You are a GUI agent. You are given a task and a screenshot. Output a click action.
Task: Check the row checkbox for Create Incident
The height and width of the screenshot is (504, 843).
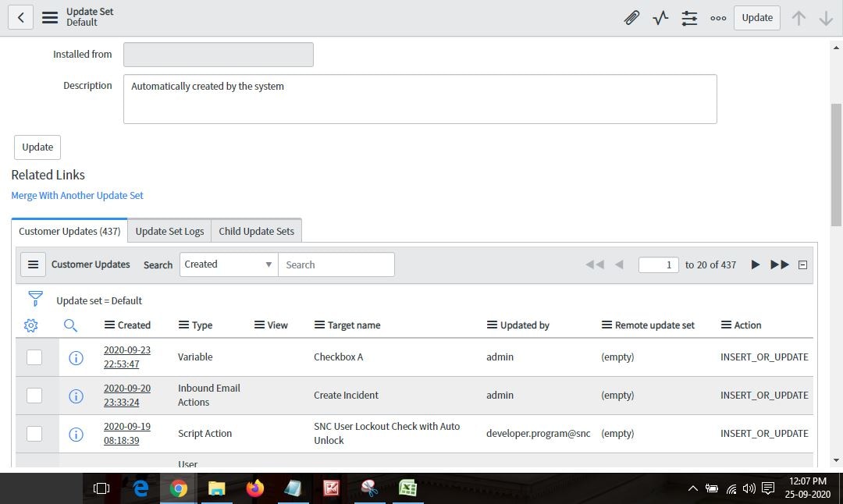pyautogui.click(x=34, y=395)
